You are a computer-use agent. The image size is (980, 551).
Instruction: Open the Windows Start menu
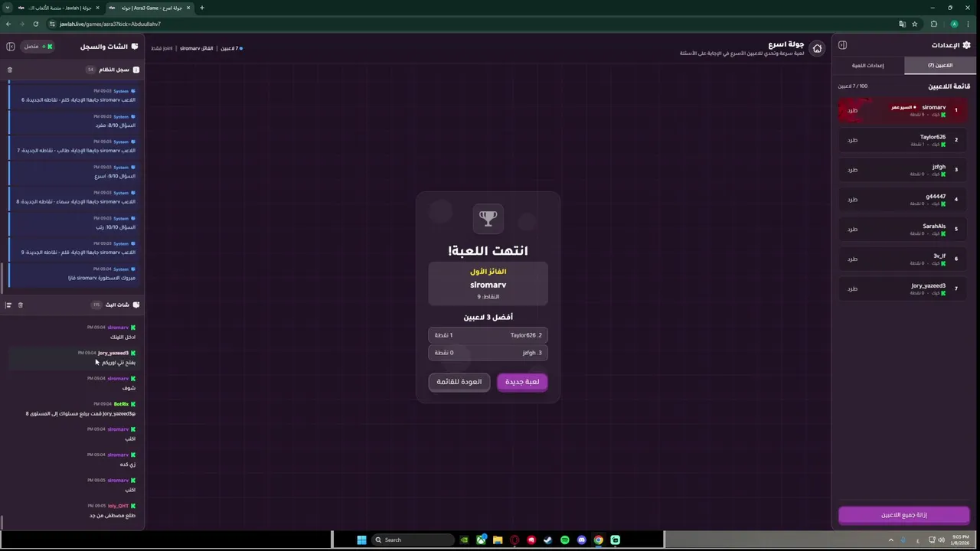click(361, 540)
